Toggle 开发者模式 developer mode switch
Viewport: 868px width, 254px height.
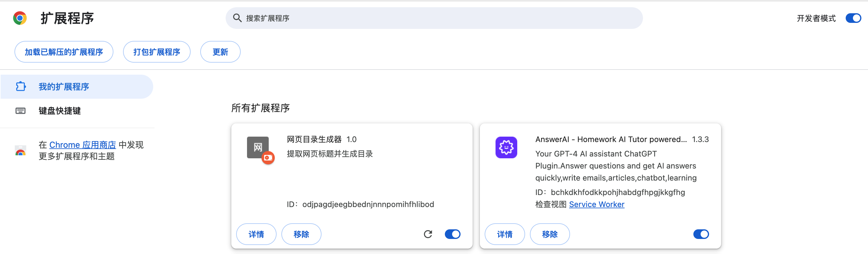coord(853,18)
